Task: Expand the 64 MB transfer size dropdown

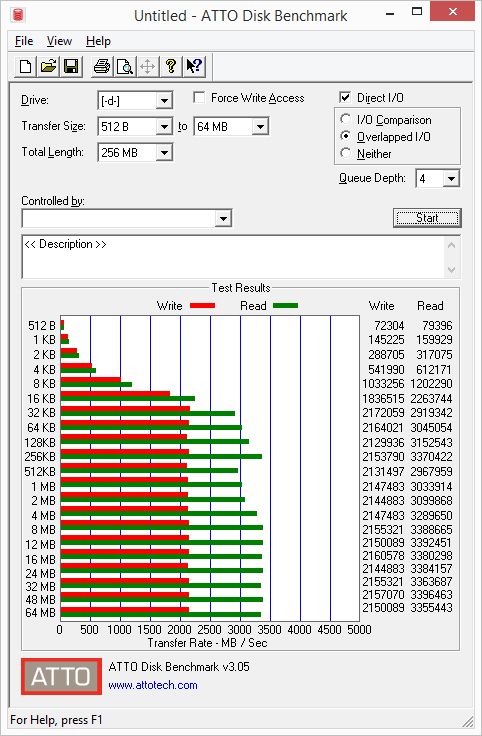Action: [260, 127]
